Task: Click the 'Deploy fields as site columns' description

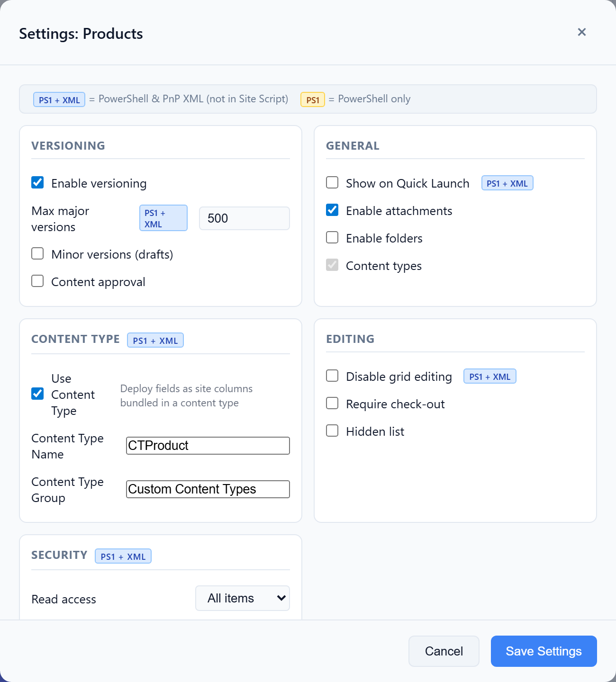Action: 187,395
